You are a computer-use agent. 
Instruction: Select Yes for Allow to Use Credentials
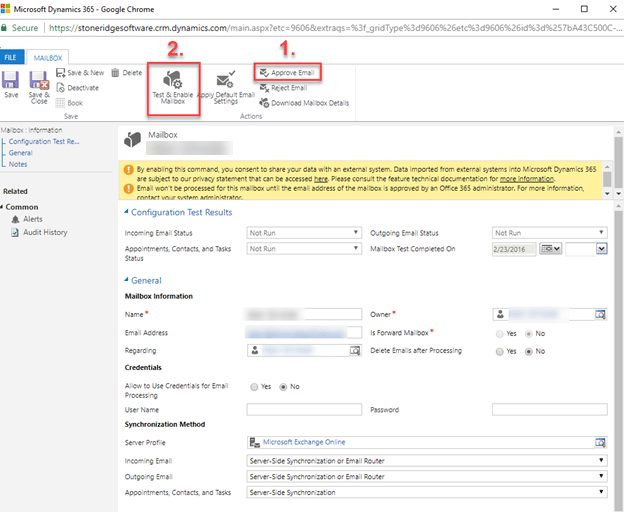(254, 387)
